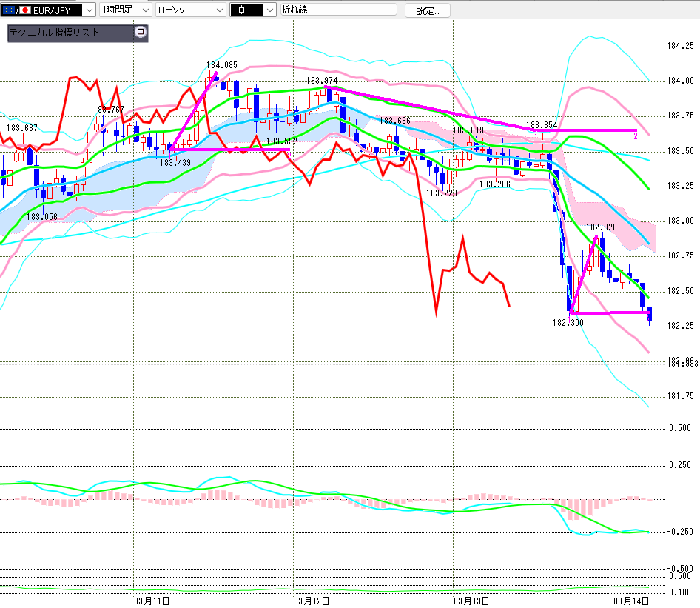Click the 03月12日 date on time axis
700x608 pixels.
coord(311,600)
